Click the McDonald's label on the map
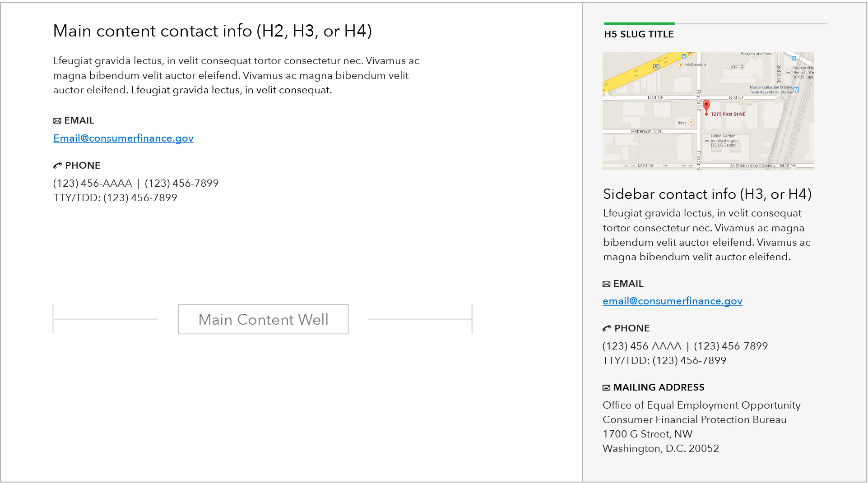 pos(696,65)
